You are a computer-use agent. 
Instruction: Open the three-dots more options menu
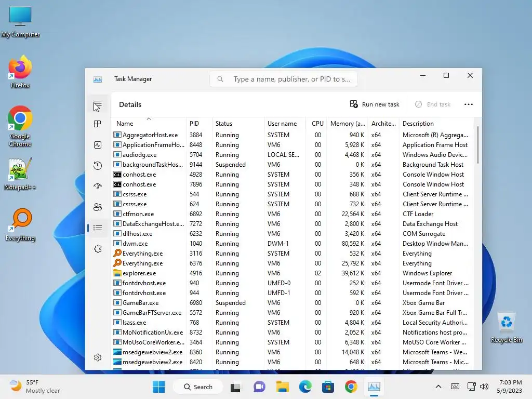click(469, 104)
